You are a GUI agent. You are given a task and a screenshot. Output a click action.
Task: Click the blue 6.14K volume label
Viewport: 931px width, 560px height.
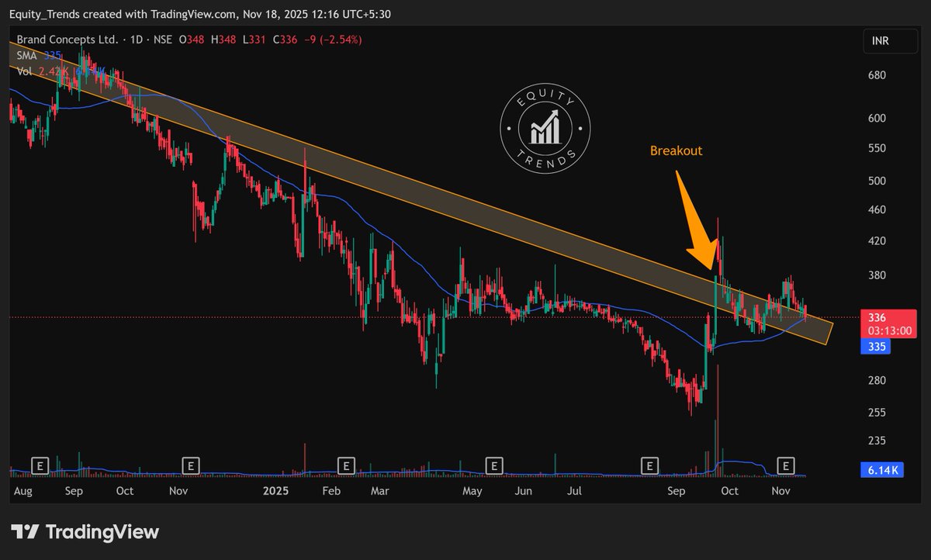coord(881,470)
